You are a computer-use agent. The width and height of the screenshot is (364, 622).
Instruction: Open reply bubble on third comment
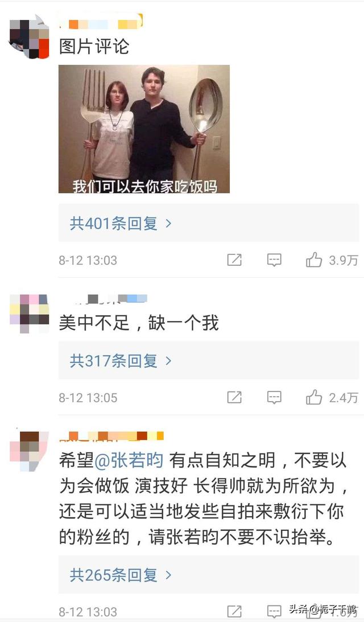[x=274, y=612]
